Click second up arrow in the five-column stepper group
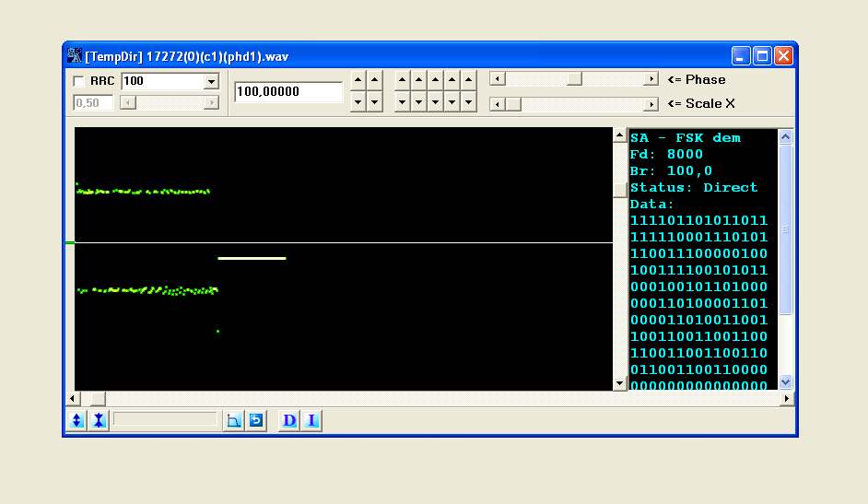 419,80
